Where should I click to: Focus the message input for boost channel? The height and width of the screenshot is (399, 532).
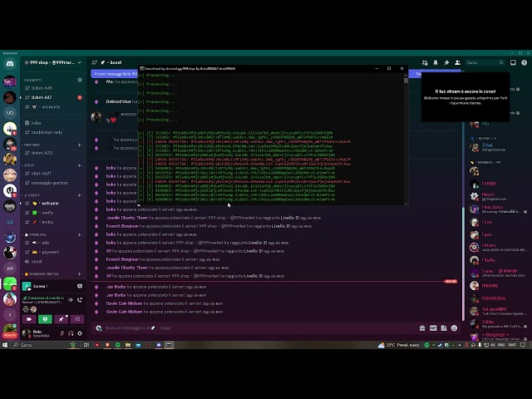tap(258, 328)
